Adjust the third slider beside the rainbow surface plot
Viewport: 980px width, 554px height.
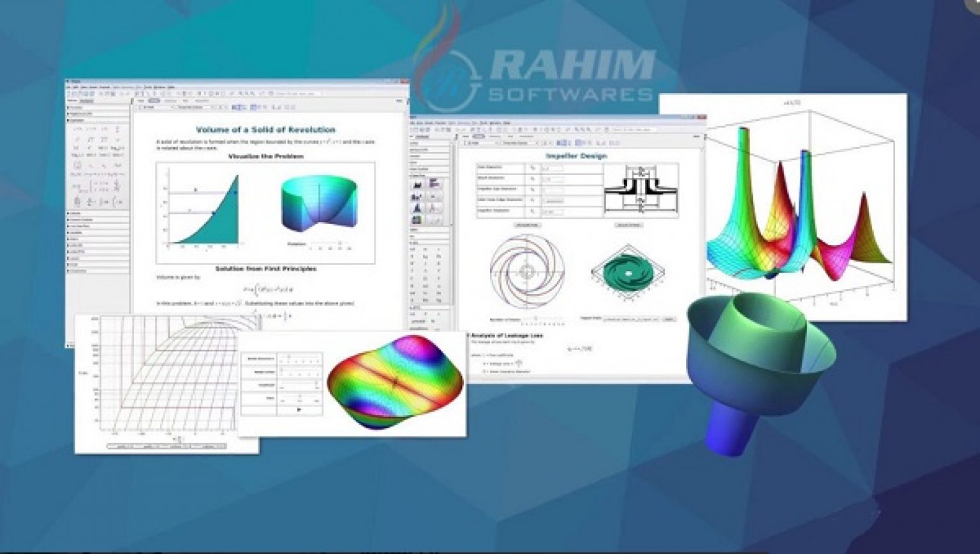pos(298,385)
